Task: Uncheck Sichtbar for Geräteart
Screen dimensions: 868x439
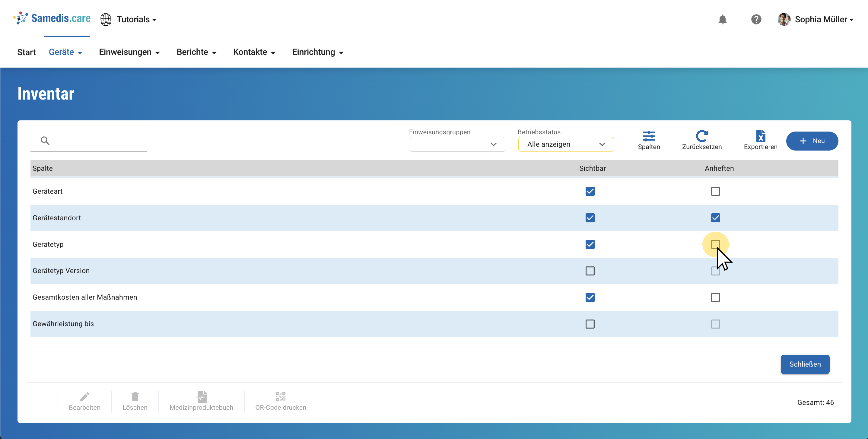Action: tap(590, 191)
